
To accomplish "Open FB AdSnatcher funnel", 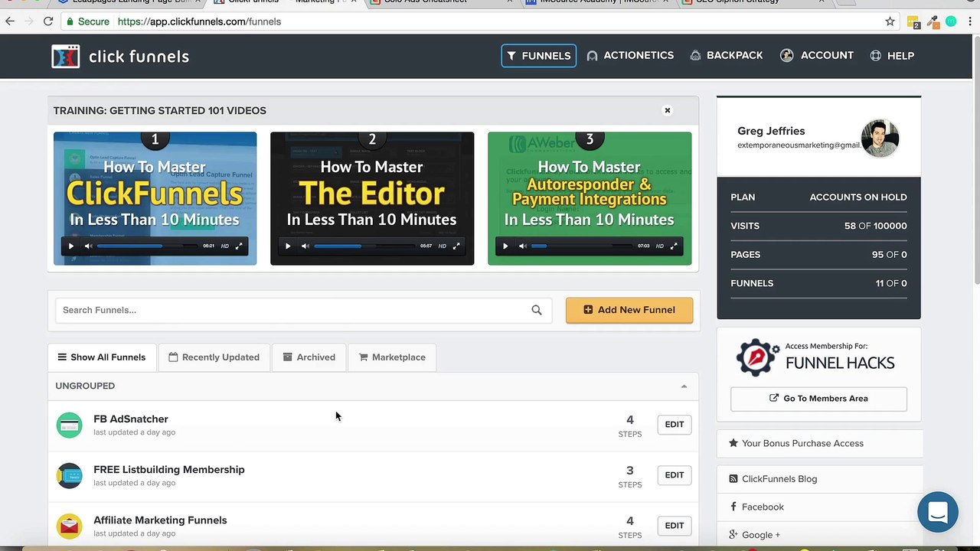I will point(131,419).
